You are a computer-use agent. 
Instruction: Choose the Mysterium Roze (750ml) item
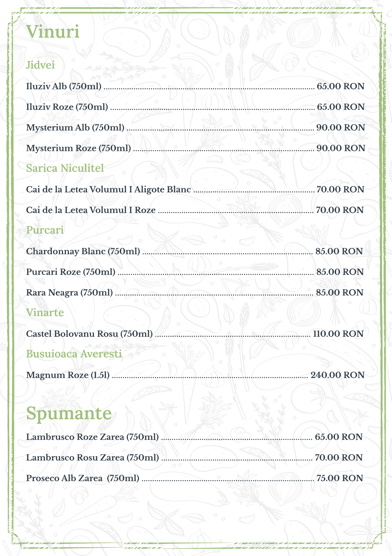pos(78,148)
